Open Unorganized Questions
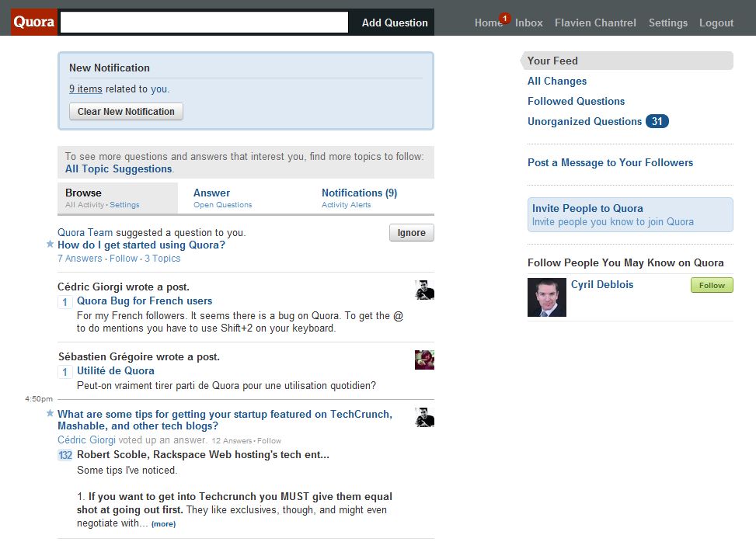 584,121
